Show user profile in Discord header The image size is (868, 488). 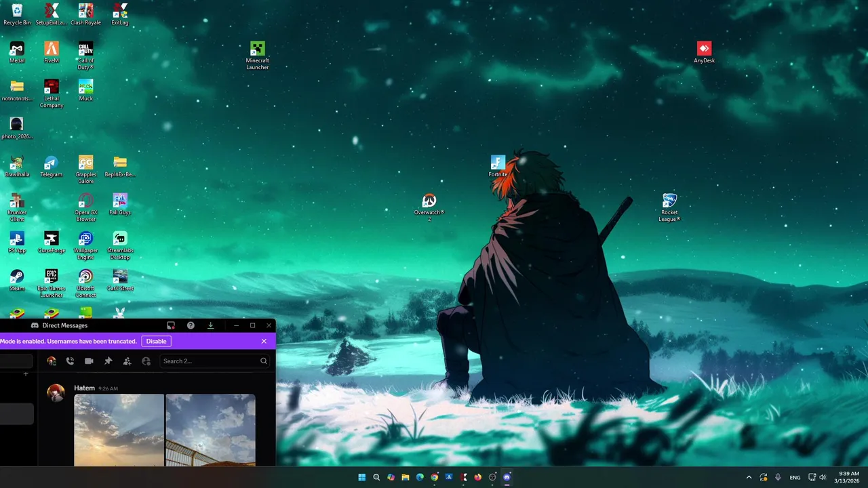[x=146, y=361]
